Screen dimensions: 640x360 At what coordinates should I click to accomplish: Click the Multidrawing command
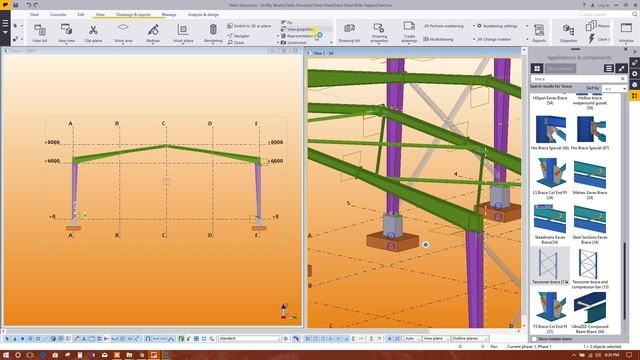[x=438, y=39]
